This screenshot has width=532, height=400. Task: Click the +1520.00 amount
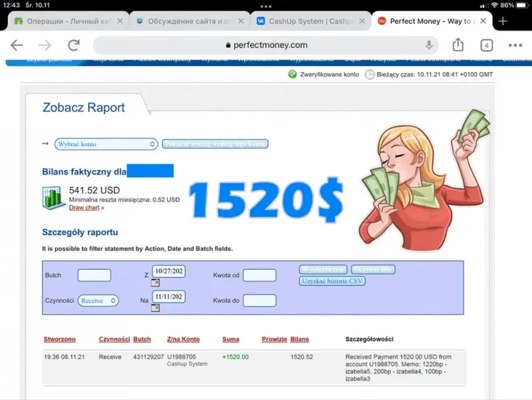pos(235,357)
